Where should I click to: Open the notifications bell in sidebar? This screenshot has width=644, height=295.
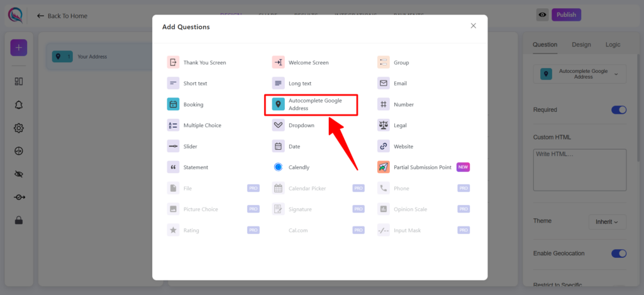(x=18, y=105)
